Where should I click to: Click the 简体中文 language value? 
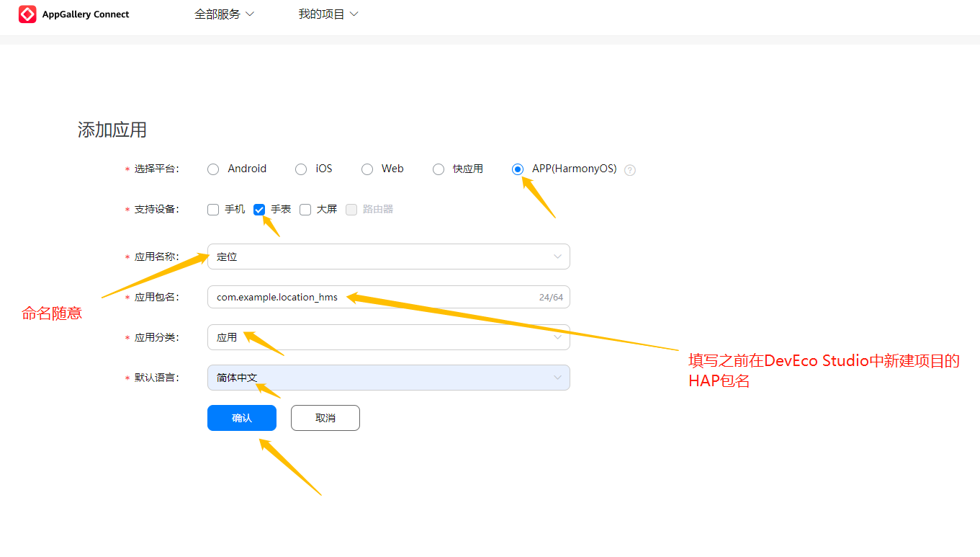237,378
